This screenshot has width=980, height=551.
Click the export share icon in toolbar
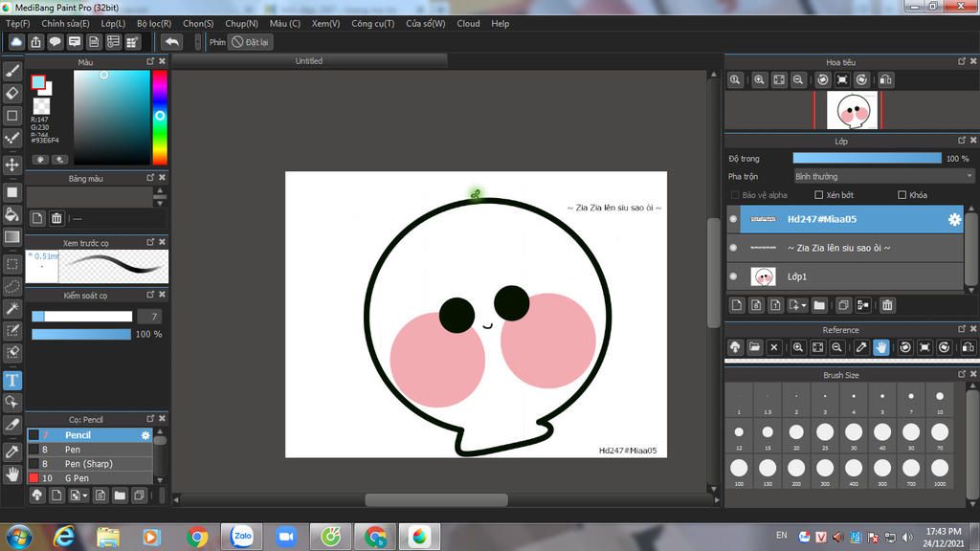[x=35, y=42]
